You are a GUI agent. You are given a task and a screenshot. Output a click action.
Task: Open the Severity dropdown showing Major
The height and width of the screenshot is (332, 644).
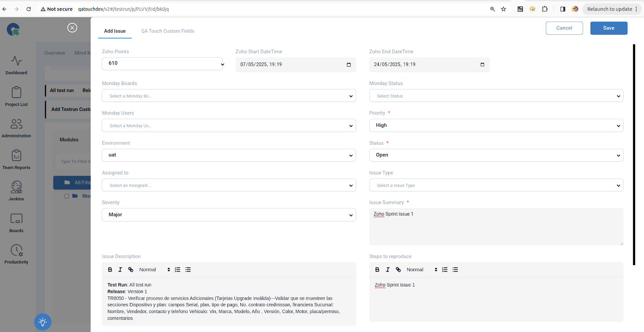[x=229, y=215]
